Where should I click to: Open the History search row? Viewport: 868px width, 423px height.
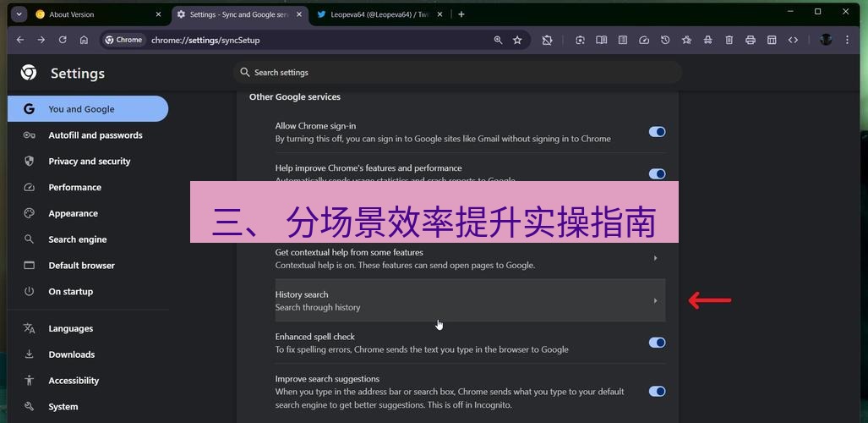pyautogui.click(x=470, y=300)
